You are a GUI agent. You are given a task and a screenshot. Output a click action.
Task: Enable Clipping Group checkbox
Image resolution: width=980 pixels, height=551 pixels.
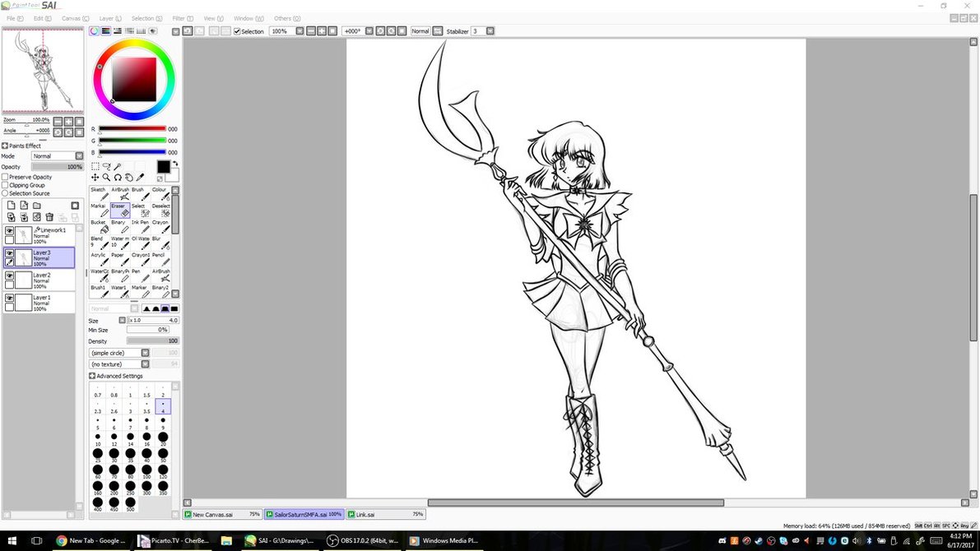pos(5,185)
